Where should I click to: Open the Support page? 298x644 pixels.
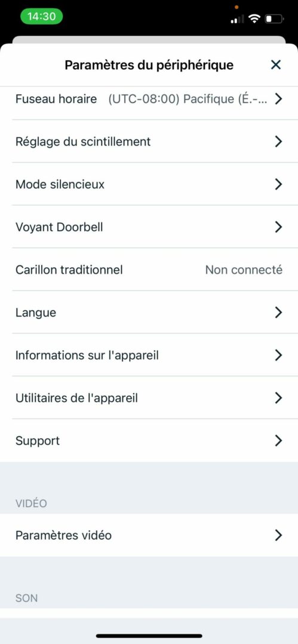149,441
